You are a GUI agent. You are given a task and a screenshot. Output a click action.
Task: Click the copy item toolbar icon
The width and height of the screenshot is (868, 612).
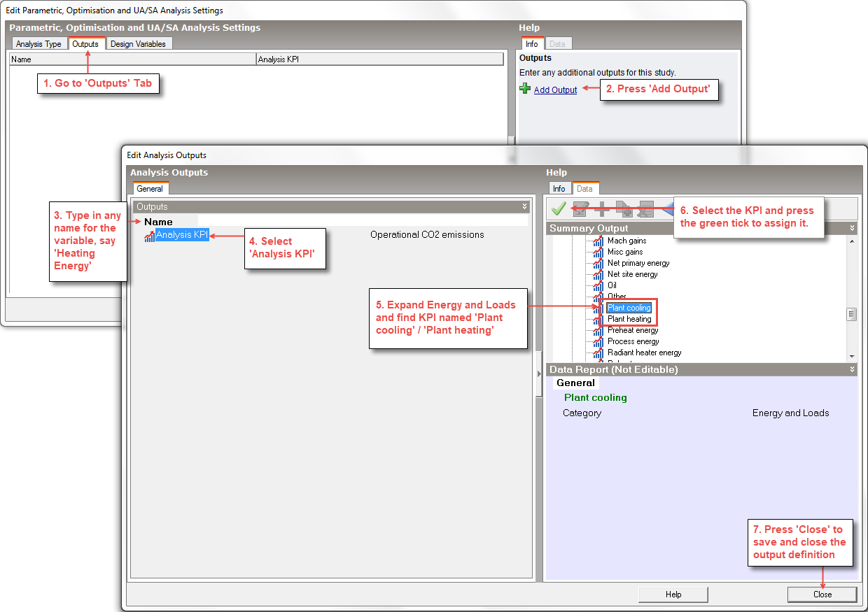click(x=624, y=208)
